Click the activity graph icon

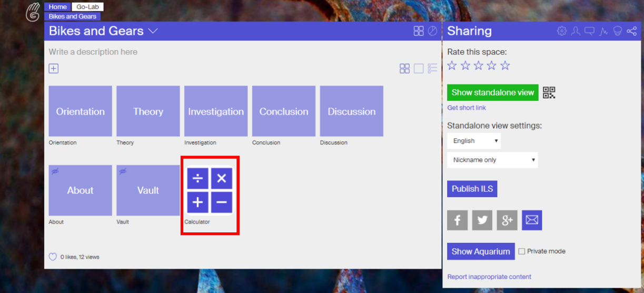pyautogui.click(x=603, y=31)
